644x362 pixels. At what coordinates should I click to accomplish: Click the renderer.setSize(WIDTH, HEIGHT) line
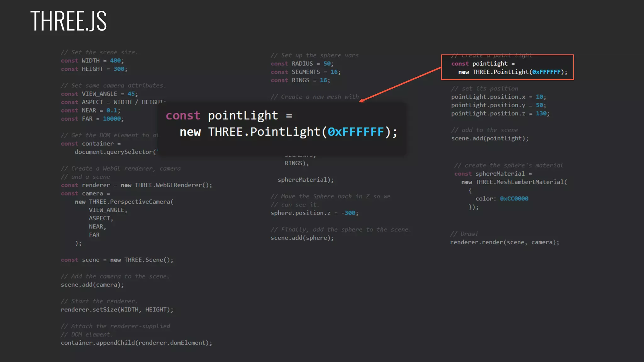[x=117, y=310]
